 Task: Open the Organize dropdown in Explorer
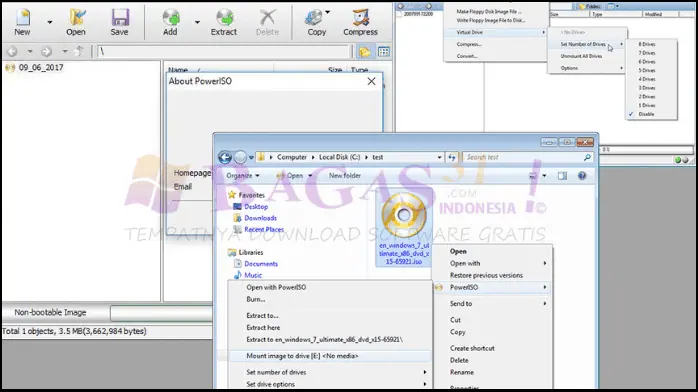coord(243,176)
